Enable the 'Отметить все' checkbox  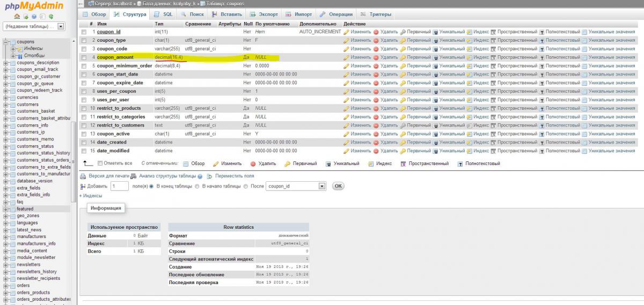[x=100, y=163]
